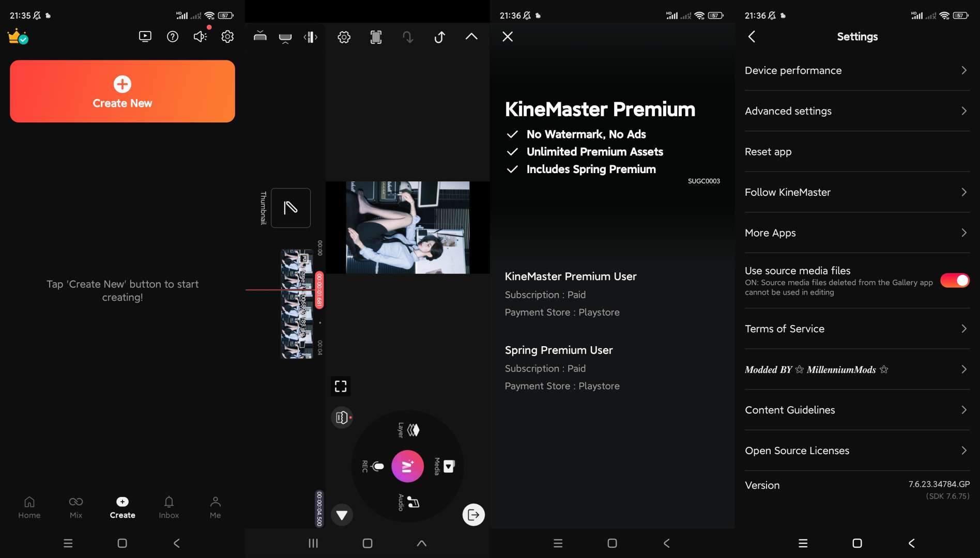Close the KineMaster Premium screen

508,37
